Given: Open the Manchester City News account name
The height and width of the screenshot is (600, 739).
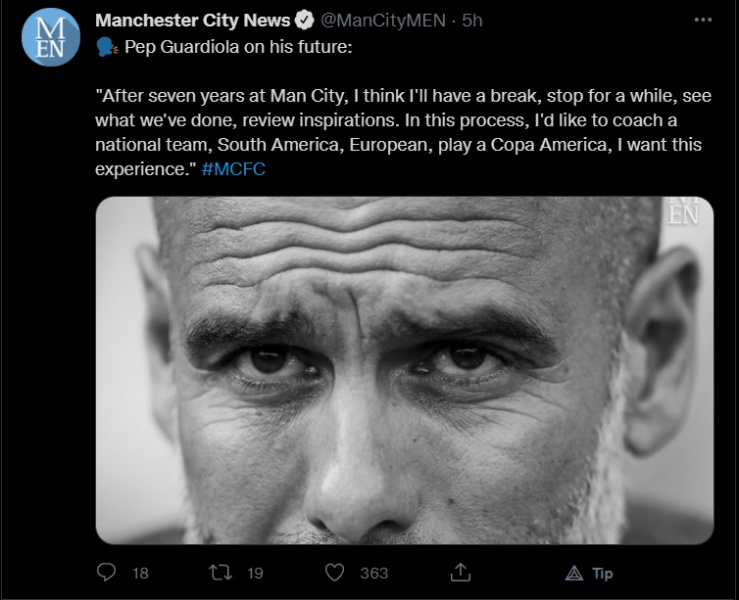Looking at the screenshot, I should 194,21.
